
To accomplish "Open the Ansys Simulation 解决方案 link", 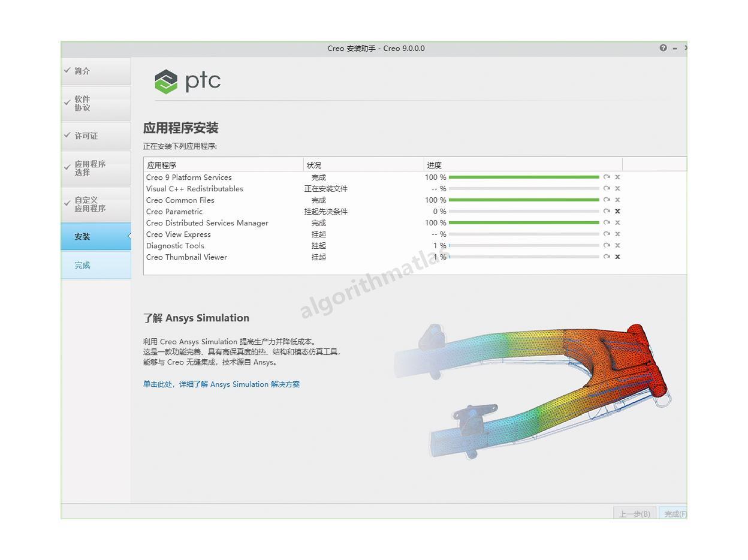I will (x=221, y=384).
